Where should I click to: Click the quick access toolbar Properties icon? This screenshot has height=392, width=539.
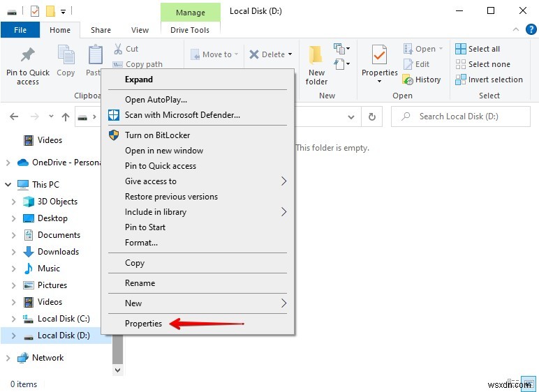[x=35, y=11]
